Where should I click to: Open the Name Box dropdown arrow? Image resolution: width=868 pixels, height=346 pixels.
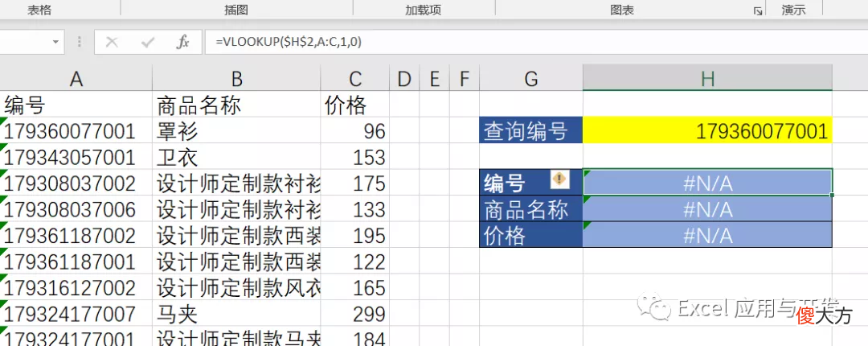55,42
